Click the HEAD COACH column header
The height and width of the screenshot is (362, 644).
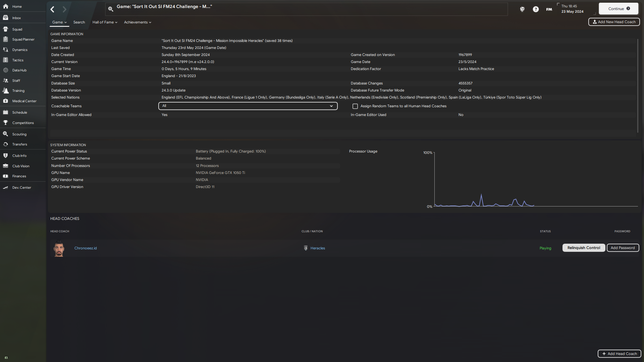60,231
